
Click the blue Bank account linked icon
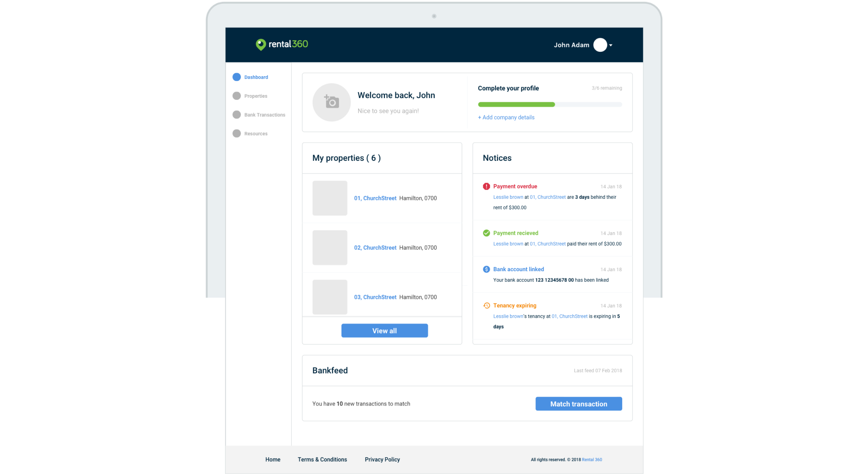coord(486,269)
